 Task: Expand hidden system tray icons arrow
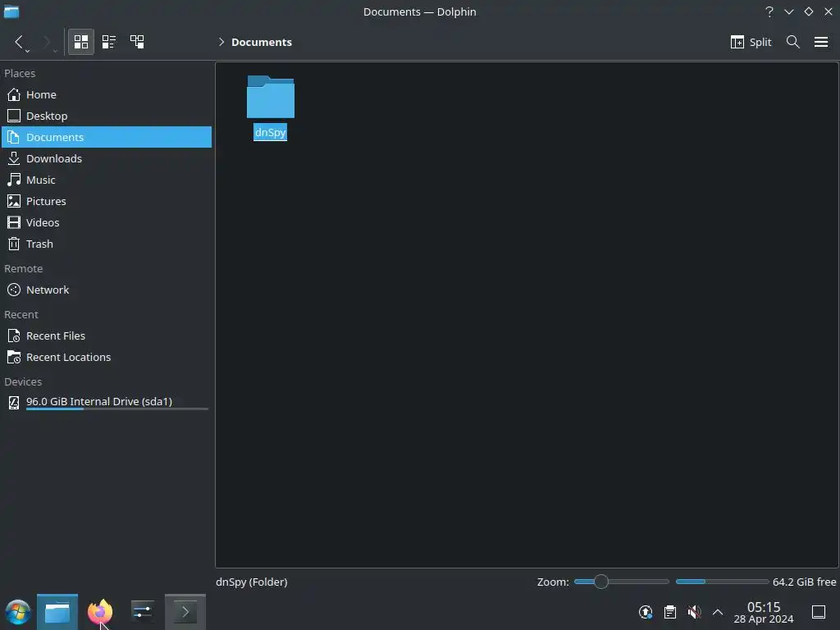[x=718, y=612]
